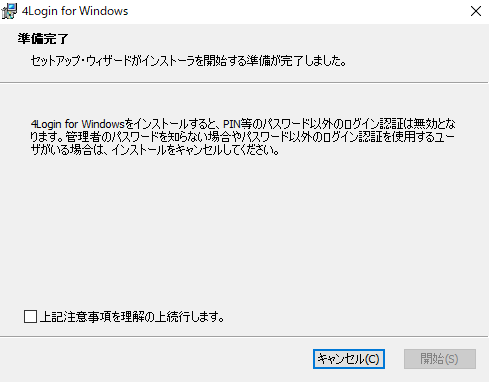489x382 pixels.
Task: Click the empty area below the warning paragraph
Action: pos(244,230)
